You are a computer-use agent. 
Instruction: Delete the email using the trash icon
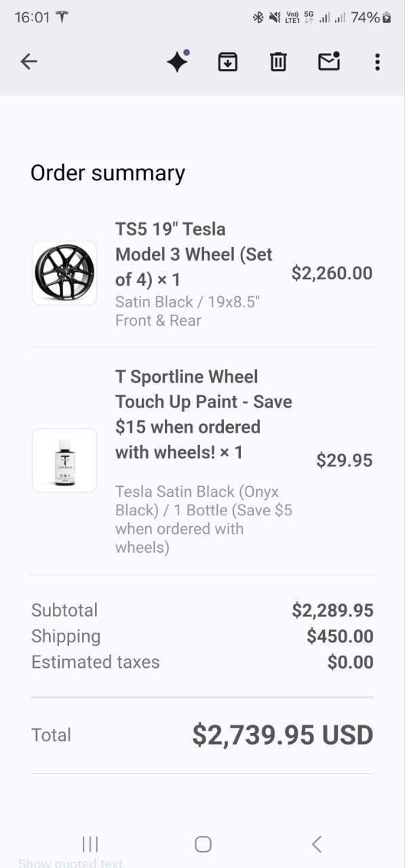click(278, 62)
